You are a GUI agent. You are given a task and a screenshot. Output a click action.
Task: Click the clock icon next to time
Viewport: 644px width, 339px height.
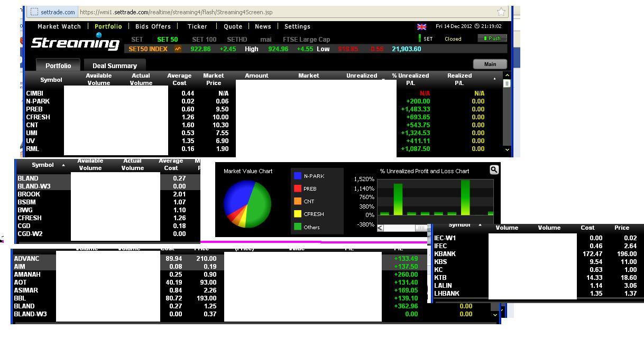pos(476,26)
